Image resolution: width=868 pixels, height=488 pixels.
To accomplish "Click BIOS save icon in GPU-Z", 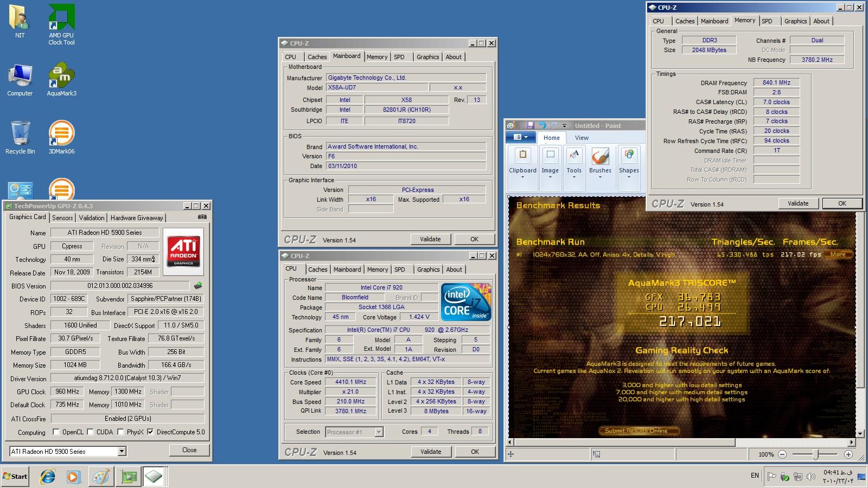I will tap(198, 285).
